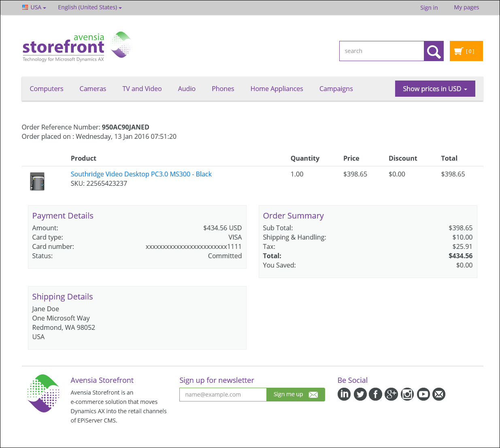Screen dimensions: 500x448
Task: Click the Be Social heading
Action: [352, 380]
